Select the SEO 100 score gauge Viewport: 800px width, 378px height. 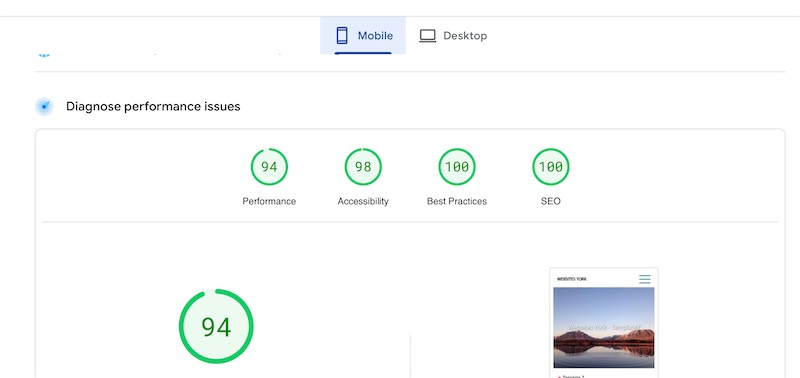(551, 167)
